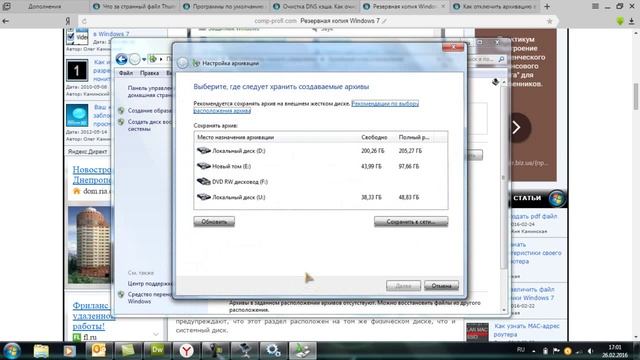Click blue back arrow in Control Panel window
Image resolution: width=640 pixels, height=360 pixels.
click(122, 59)
